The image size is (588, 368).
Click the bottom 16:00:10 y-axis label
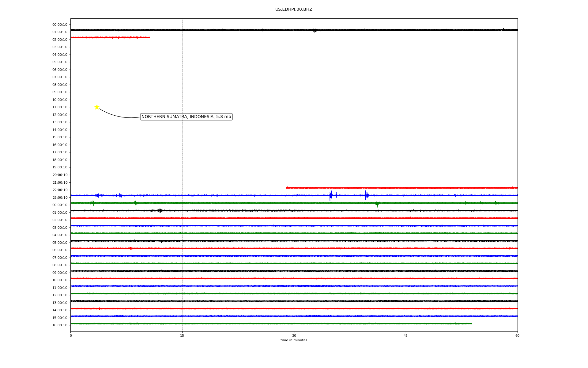click(60, 325)
